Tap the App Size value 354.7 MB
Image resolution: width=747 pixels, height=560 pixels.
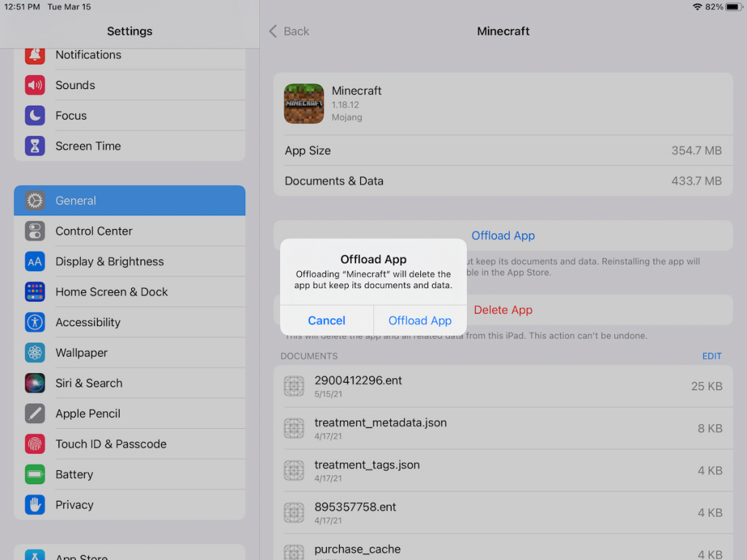(697, 151)
